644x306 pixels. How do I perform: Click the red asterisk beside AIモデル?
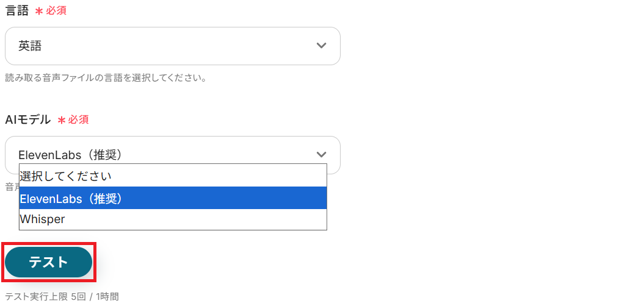pyautogui.click(x=61, y=120)
